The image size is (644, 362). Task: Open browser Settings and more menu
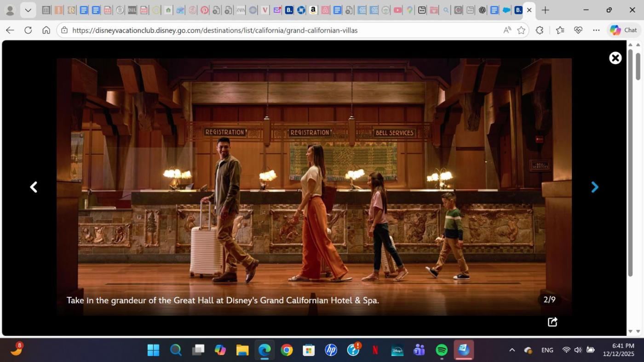coord(596,30)
